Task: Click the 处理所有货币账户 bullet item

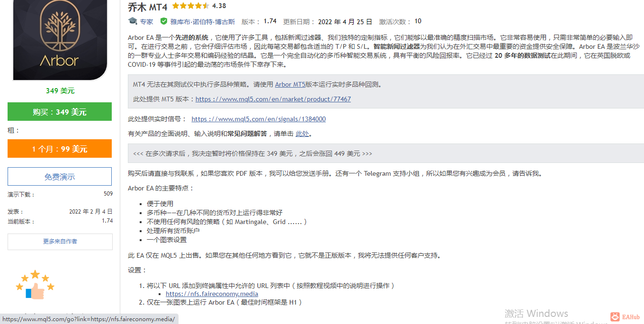Action: [173, 231]
